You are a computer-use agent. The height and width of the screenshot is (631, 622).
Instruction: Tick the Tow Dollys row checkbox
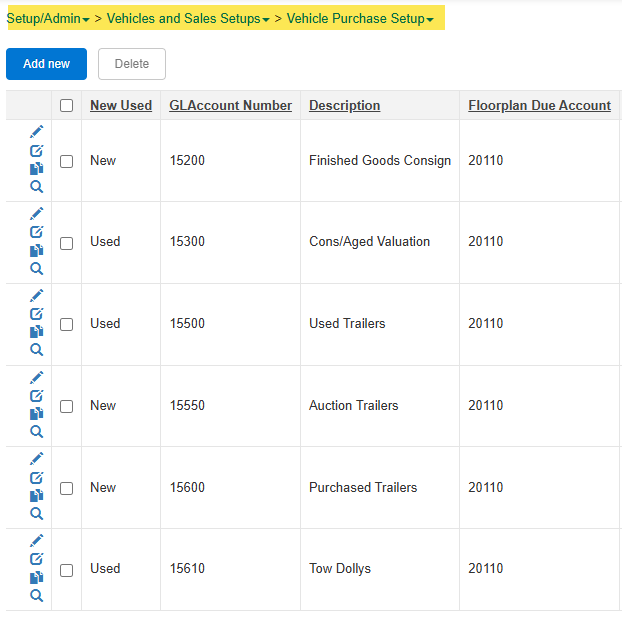(x=66, y=570)
